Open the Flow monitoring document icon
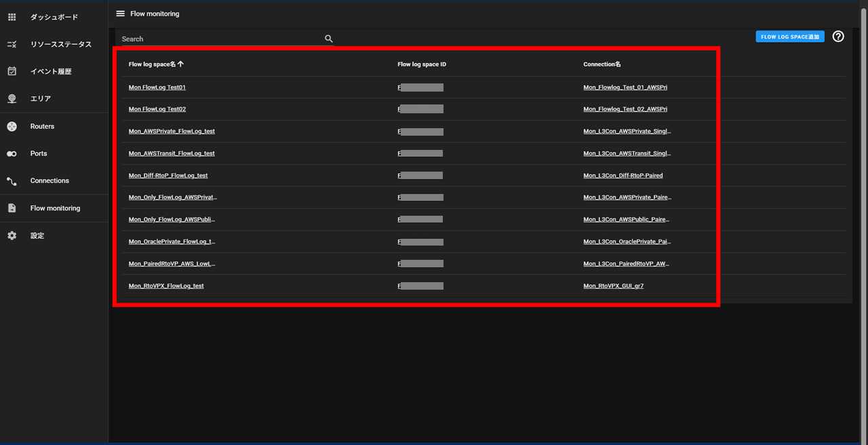Viewport: 868px width, 445px height. pos(12,208)
